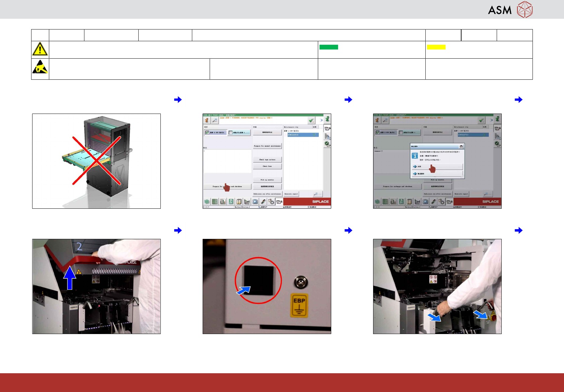
Task: Click blue chevron next to green i in dialog screenshot
Action: (491, 120)
